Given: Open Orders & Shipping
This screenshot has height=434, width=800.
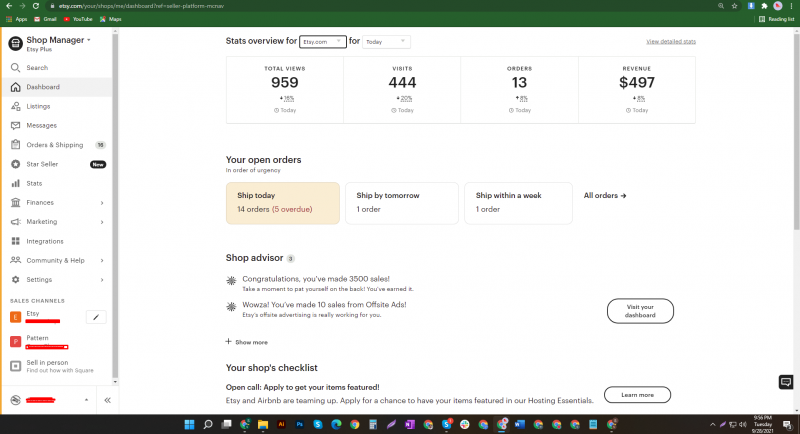Looking at the screenshot, I should 55,145.
